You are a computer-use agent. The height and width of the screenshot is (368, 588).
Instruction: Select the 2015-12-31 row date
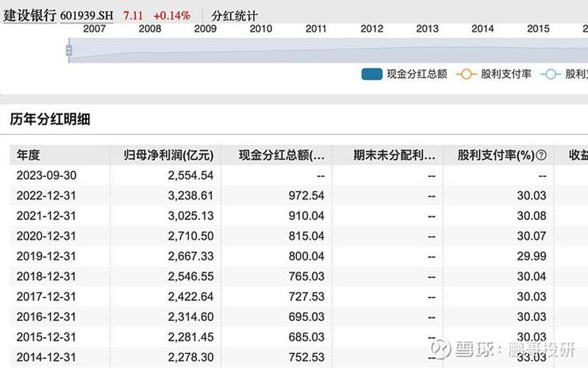click(x=46, y=338)
